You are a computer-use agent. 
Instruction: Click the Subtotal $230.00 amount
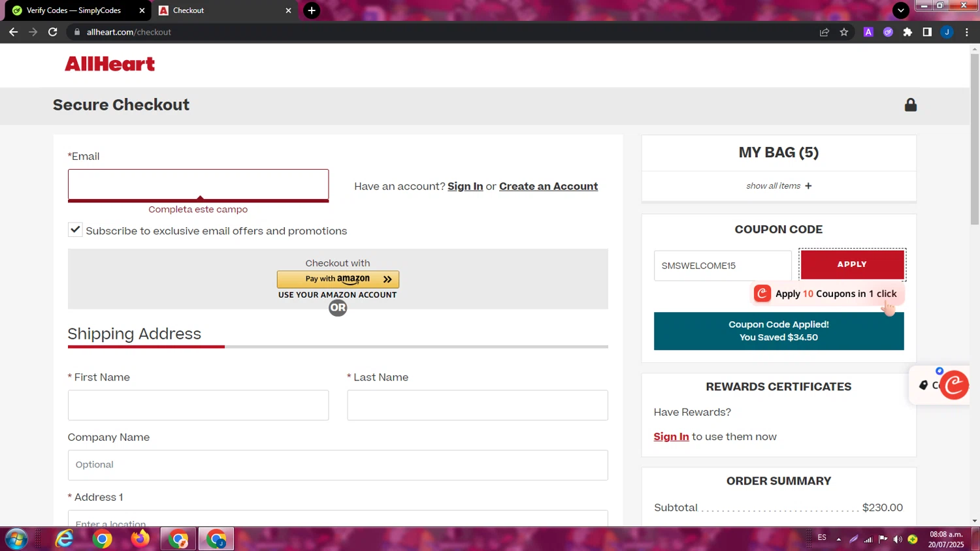pyautogui.click(x=882, y=508)
